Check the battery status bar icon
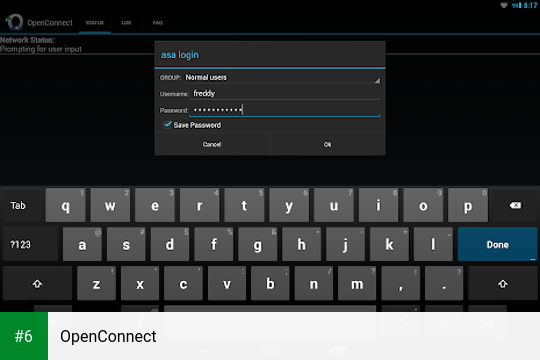The height and width of the screenshot is (360, 540). pos(520,5)
